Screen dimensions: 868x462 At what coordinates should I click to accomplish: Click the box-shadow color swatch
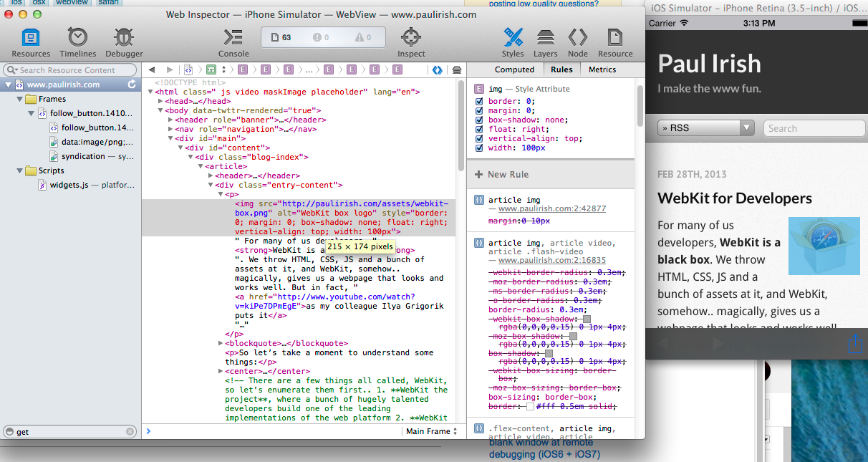[549, 354]
